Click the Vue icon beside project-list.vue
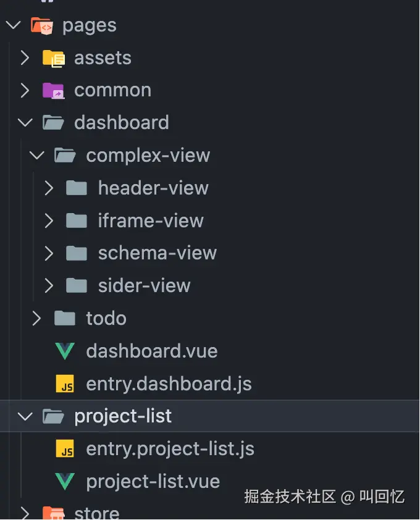The image size is (420, 520). [x=65, y=482]
